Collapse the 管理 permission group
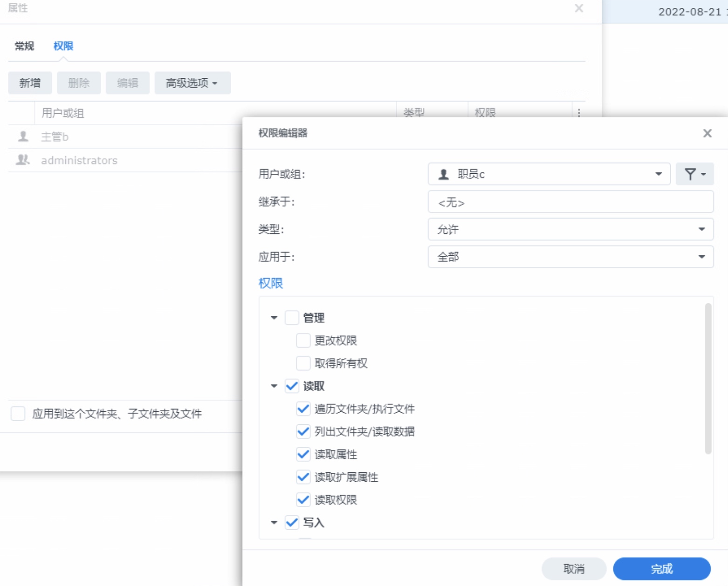This screenshot has height=586, width=728. pyautogui.click(x=274, y=318)
